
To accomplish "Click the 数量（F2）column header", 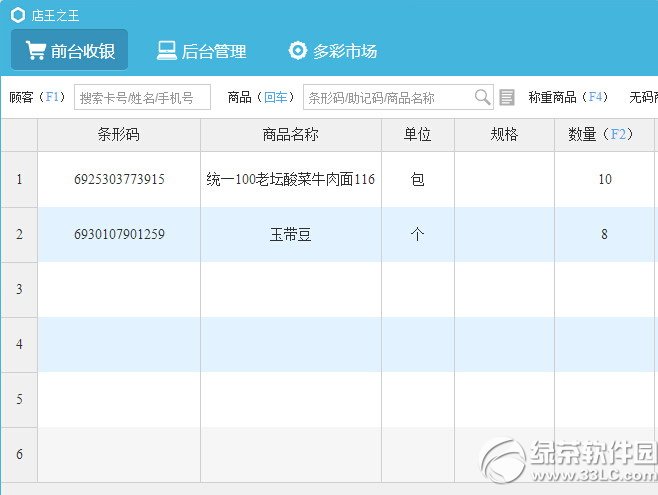I will [604, 135].
